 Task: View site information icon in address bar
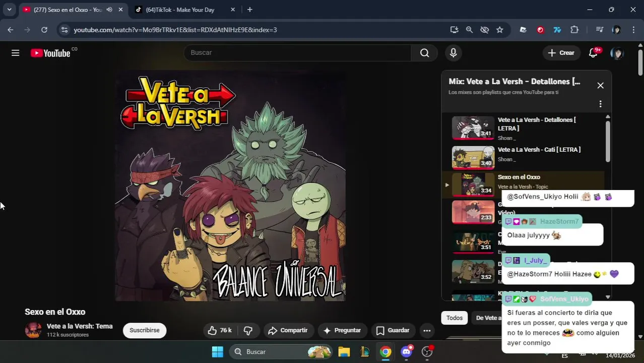[x=64, y=30]
